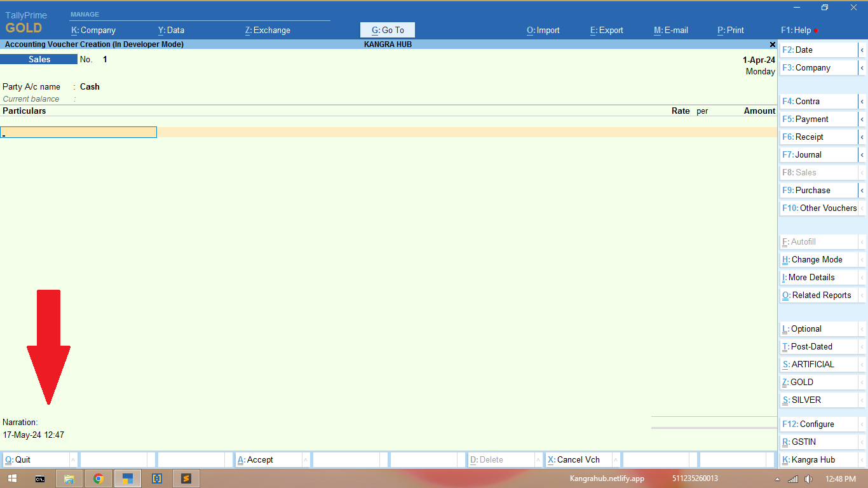Click the highlighted Particulars entry field

pyautogui.click(x=78, y=132)
